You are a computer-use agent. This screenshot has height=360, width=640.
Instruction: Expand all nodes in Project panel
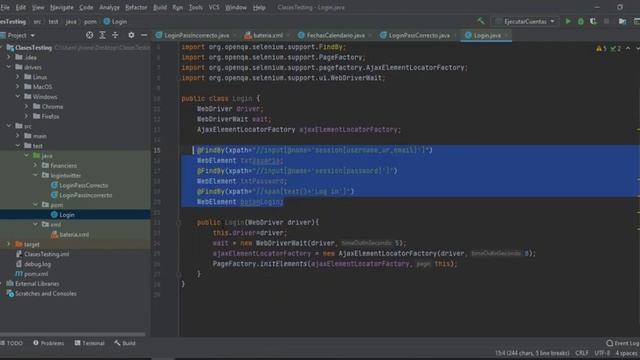pos(102,35)
